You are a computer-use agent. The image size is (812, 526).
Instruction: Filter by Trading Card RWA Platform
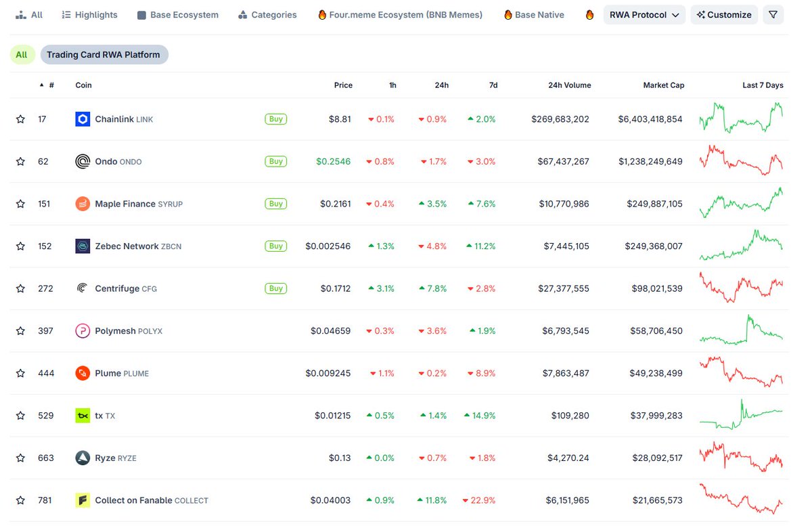pos(104,55)
